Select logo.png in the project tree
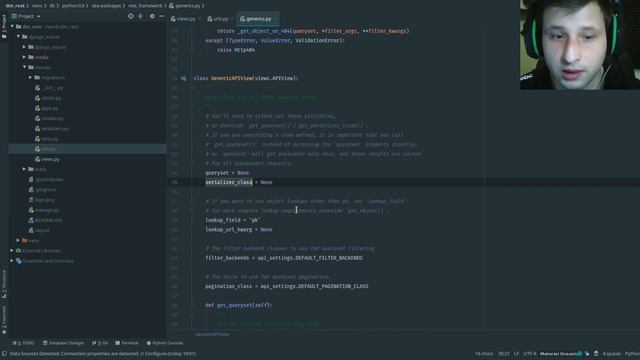The width and height of the screenshot is (640, 360). [x=42, y=200]
